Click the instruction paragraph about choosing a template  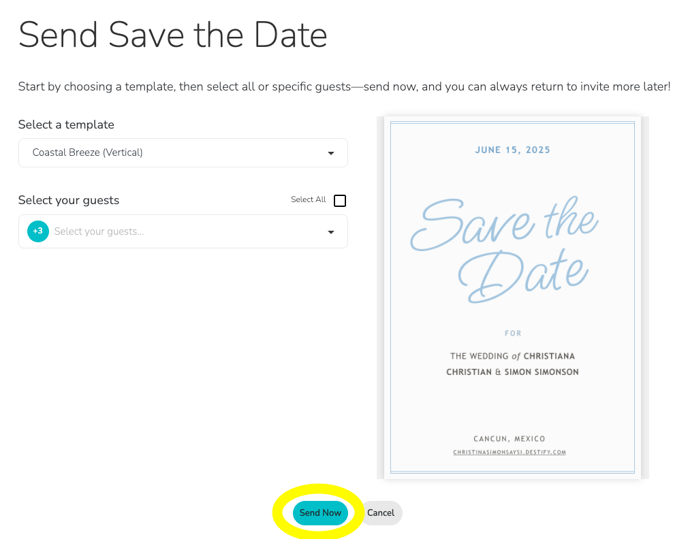pos(344,86)
